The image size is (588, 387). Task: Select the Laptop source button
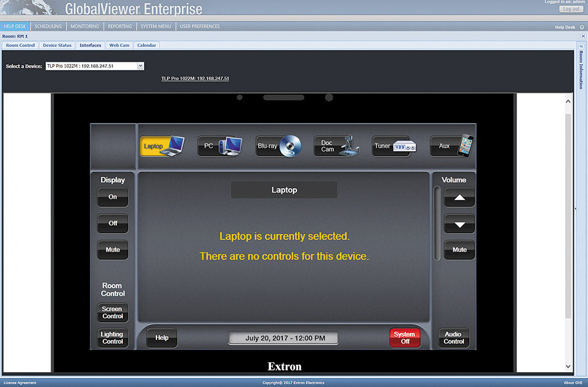tap(162, 146)
